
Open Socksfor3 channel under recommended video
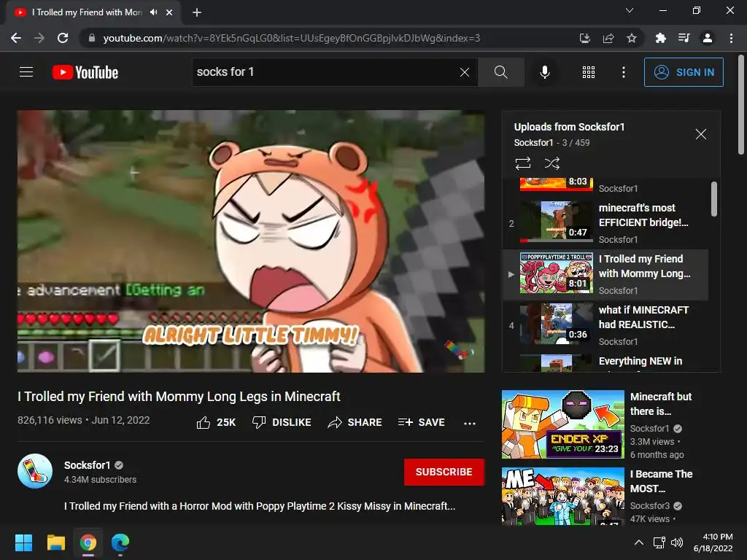pyautogui.click(x=650, y=506)
